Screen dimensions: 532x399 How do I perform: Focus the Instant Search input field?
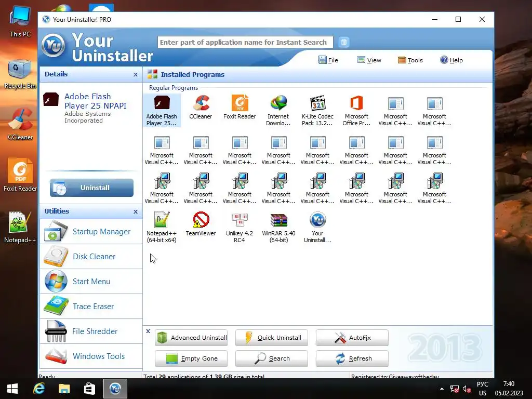pos(245,42)
